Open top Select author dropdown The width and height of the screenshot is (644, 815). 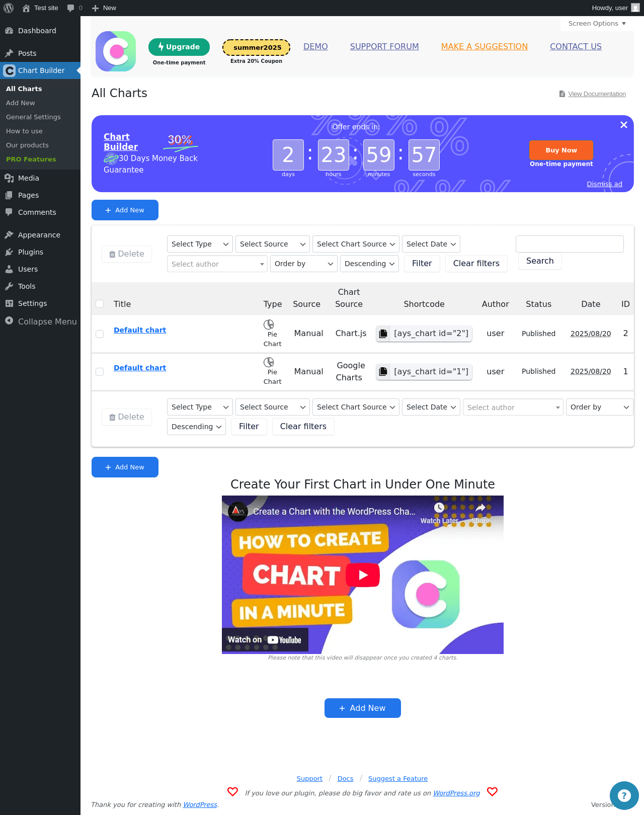[x=217, y=264]
